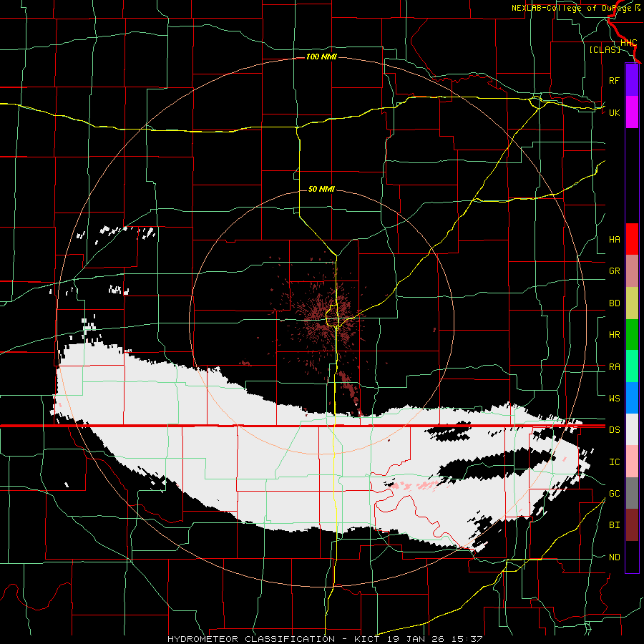Click the UK legend label
Screen dimensions: 644x644
(x=614, y=113)
